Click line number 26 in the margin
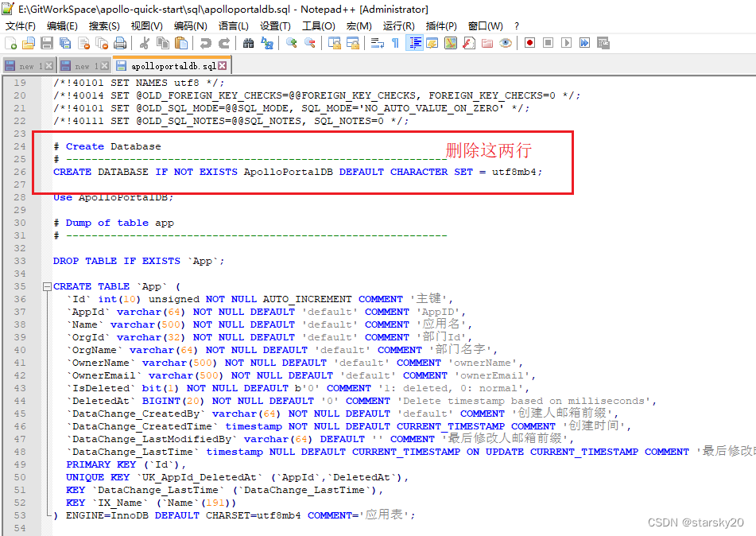 [x=20, y=172]
